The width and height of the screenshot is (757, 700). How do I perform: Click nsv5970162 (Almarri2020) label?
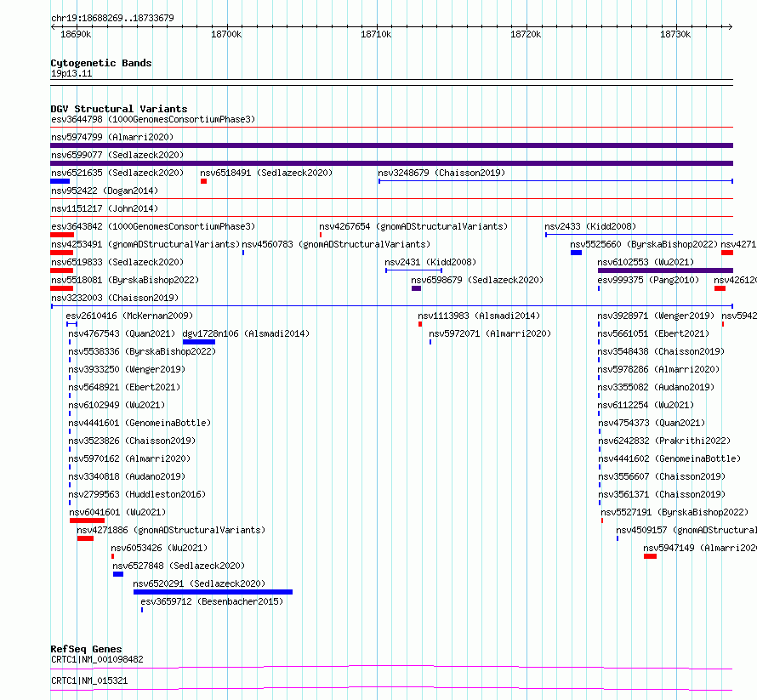[x=129, y=458]
